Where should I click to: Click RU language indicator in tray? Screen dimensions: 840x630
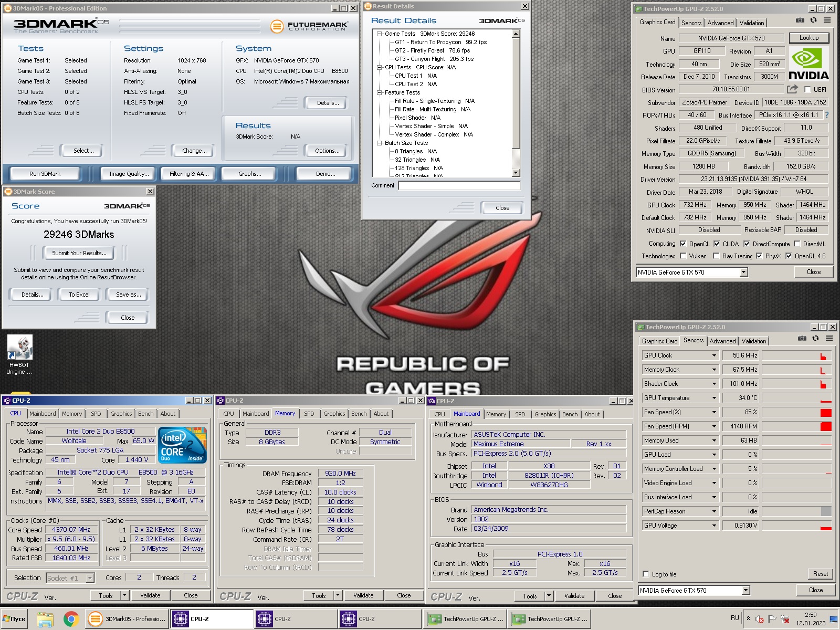coord(735,618)
